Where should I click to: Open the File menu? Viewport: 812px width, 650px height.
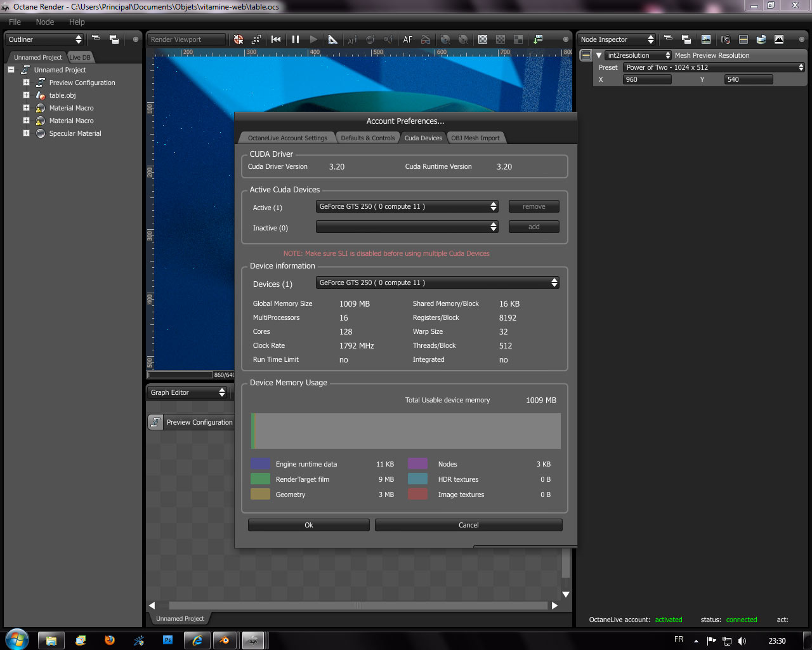(x=15, y=22)
